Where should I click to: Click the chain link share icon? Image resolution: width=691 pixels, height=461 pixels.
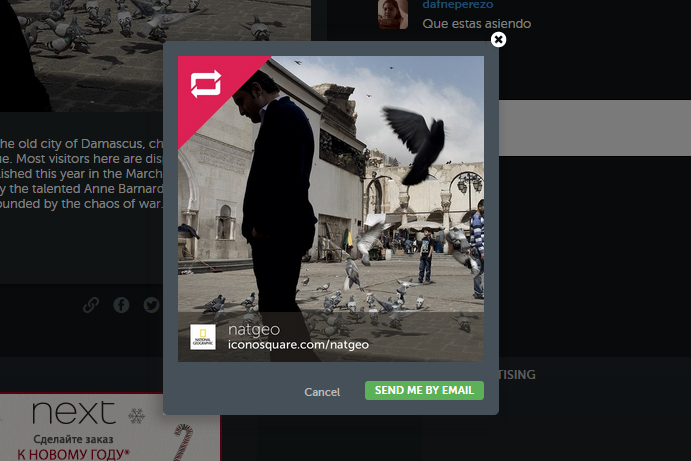(91, 305)
